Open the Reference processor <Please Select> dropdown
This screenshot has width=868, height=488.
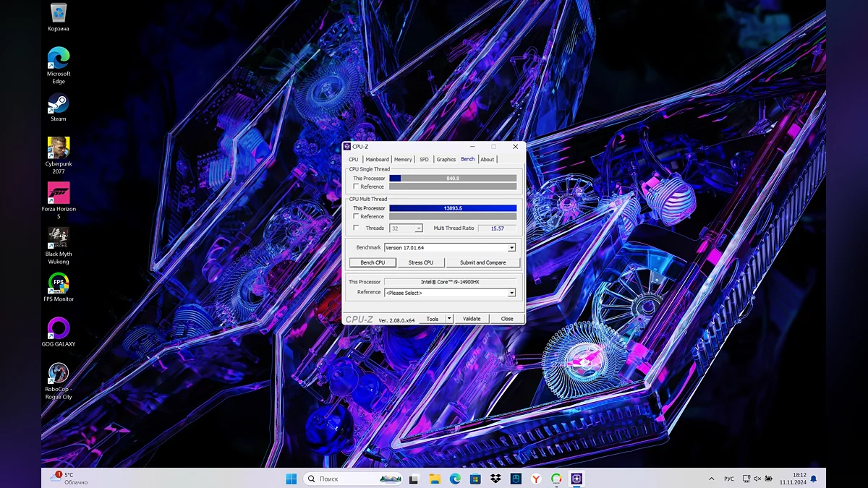(511, 293)
